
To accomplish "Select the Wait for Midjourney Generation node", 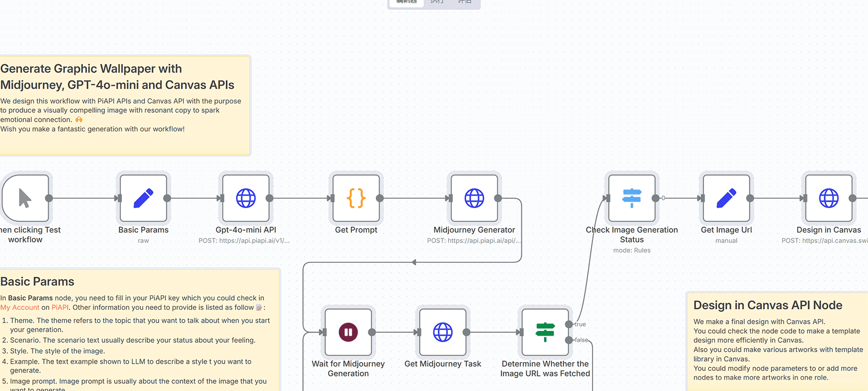I will click(348, 332).
